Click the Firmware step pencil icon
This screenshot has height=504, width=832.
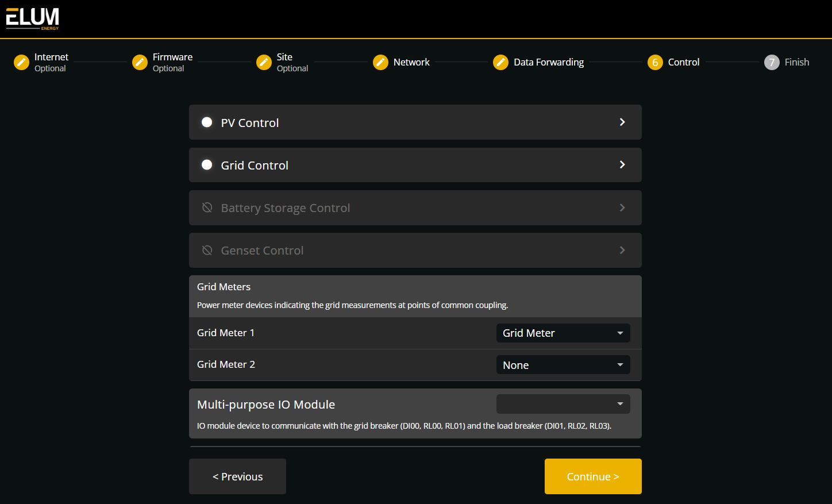(x=140, y=62)
